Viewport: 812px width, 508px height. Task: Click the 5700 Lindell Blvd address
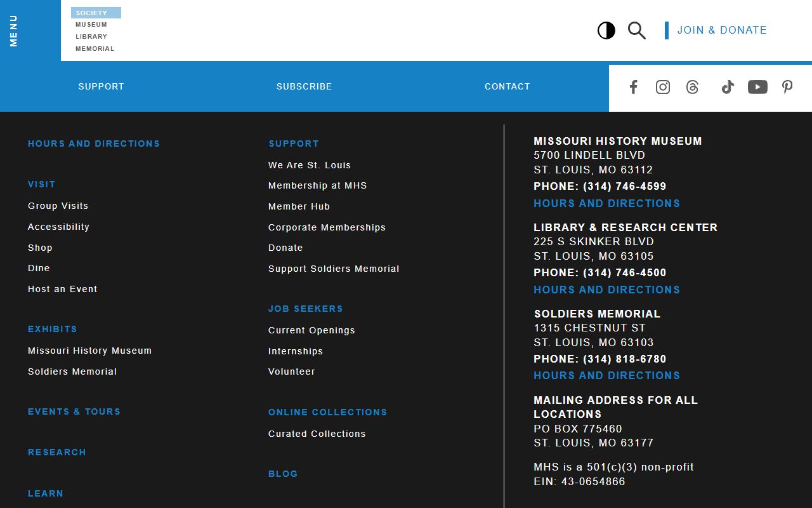[x=589, y=156]
